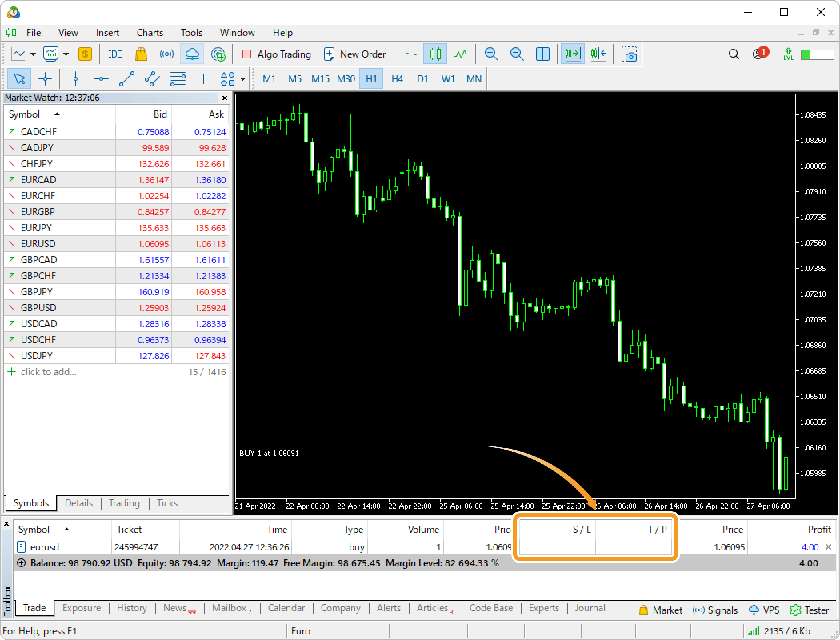This screenshot has width=840, height=640.
Task: Click the zoom in magnifier icon
Action: tap(491, 54)
